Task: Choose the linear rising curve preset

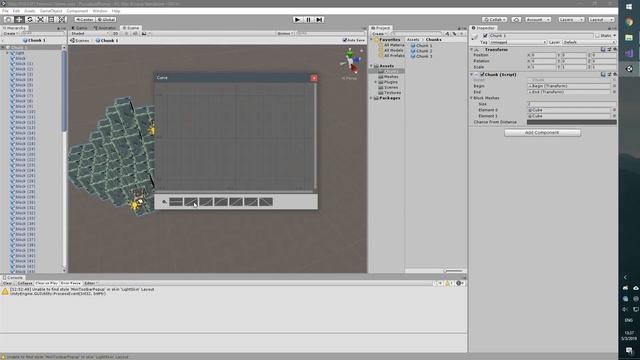Action: tap(191, 202)
